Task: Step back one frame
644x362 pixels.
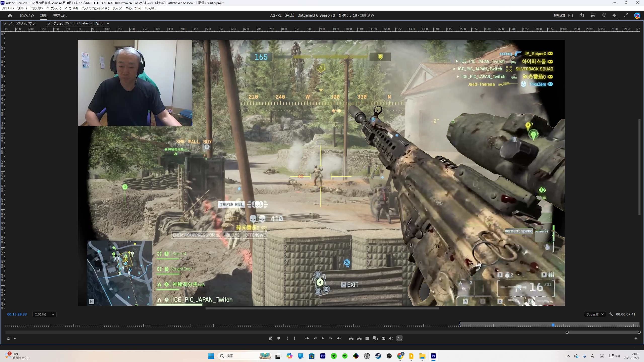Action: pos(315,338)
